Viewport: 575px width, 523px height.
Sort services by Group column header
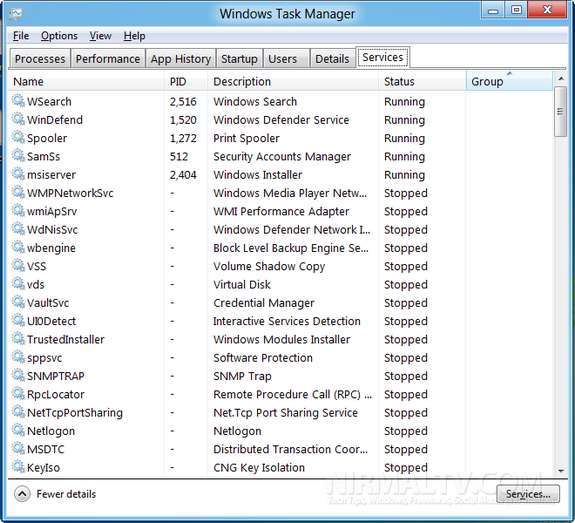coord(509,81)
